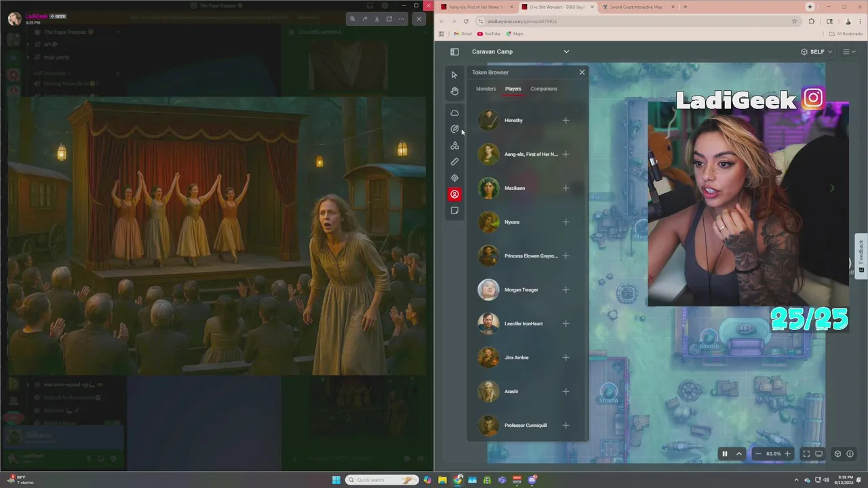
Task: Select the ruler measure tool
Action: click(x=454, y=161)
